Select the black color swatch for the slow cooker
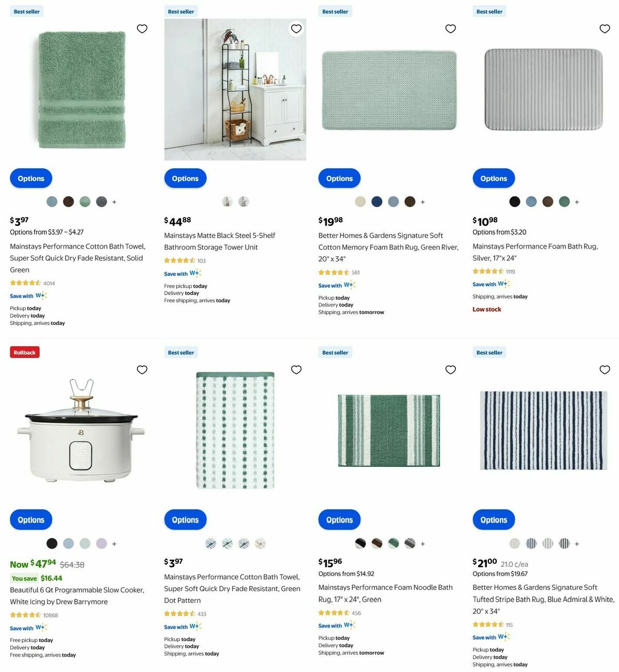 pos(52,543)
